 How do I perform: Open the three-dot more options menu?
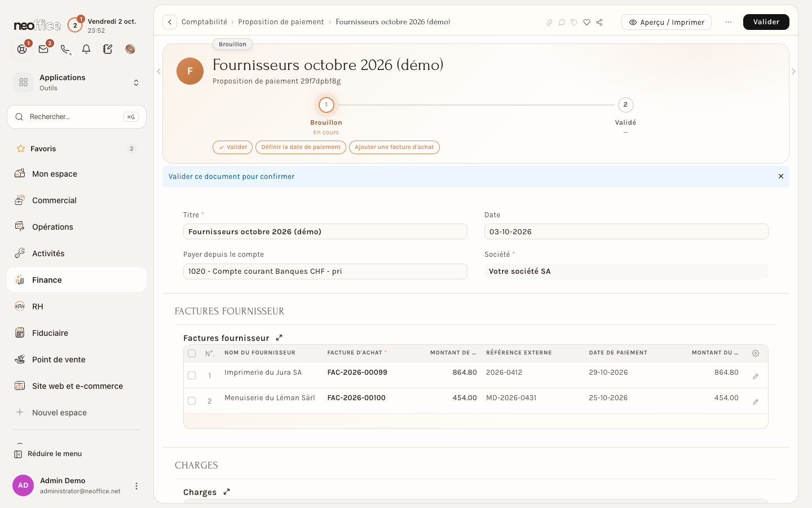pyautogui.click(x=729, y=22)
